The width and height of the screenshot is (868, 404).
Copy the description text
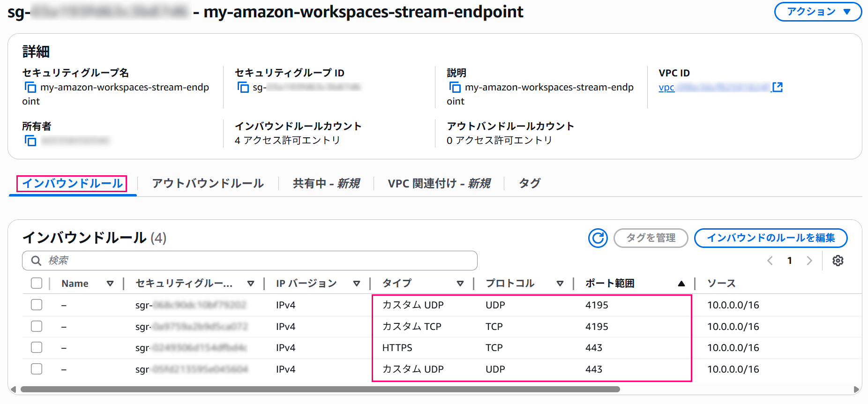tap(455, 87)
